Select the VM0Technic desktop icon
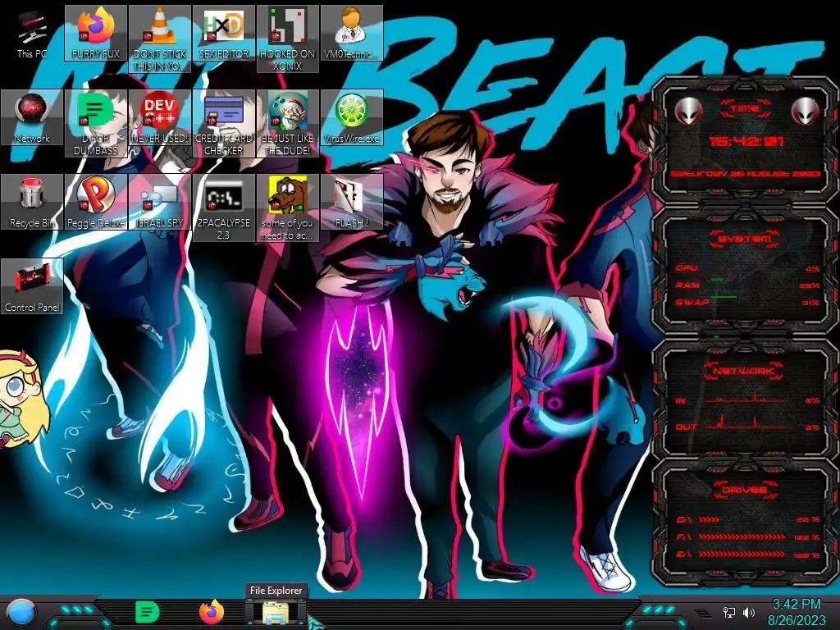 pos(351,33)
